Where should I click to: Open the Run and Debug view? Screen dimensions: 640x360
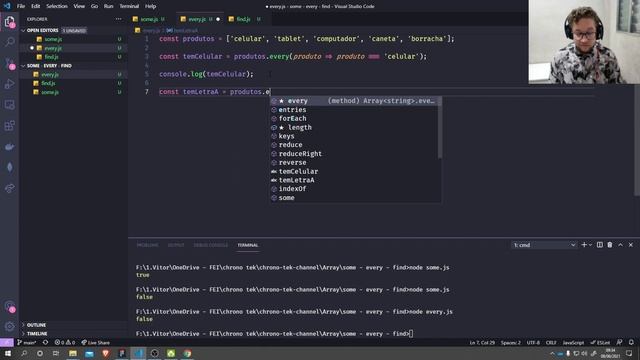click(x=9, y=84)
